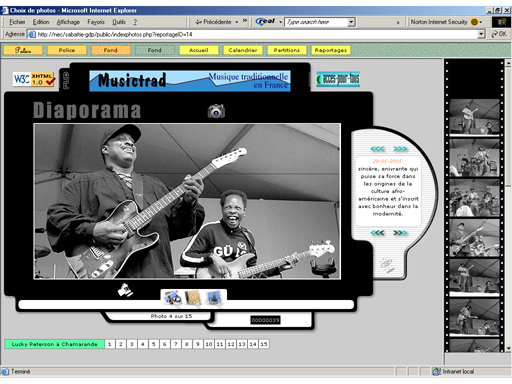Click the white camera icon below the photo
Screen dimensions: 512x384
[x=125, y=290]
